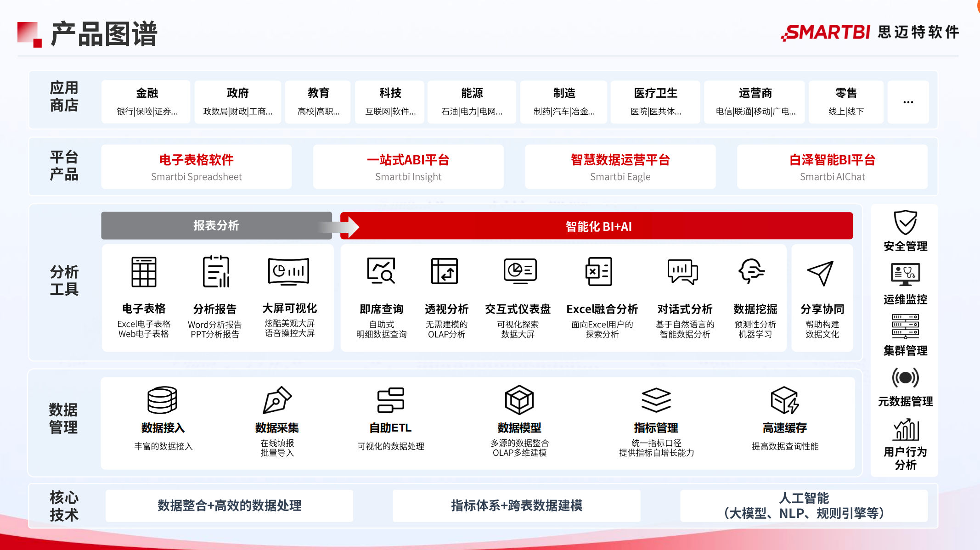
Task: Click the 数据采集 pen icon
Action: [x=277, y=400]
